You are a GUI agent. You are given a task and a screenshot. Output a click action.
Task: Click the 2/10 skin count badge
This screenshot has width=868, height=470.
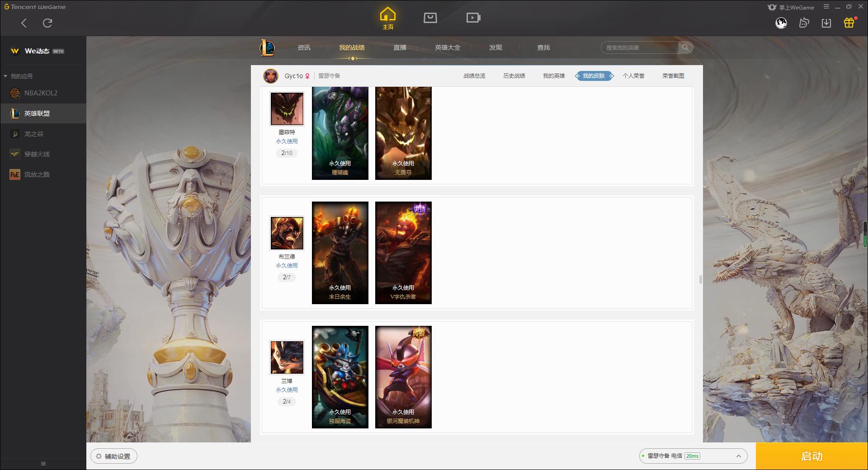click(x=287, y=153)
